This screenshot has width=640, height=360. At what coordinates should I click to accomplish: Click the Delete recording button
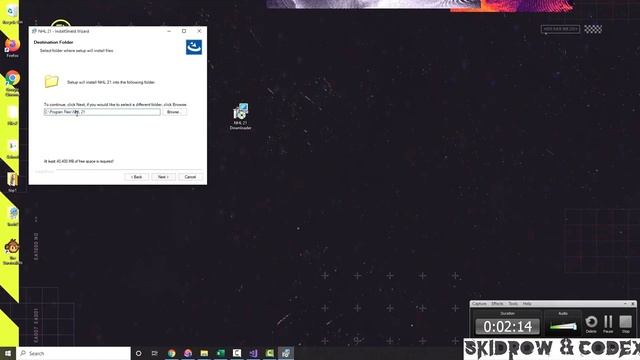click(x=591, y=324)
